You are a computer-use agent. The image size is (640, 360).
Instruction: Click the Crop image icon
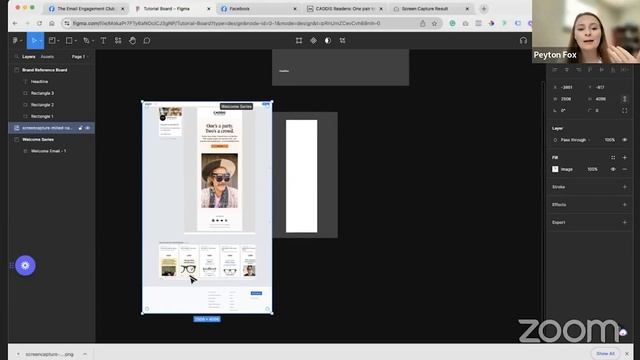342,40
